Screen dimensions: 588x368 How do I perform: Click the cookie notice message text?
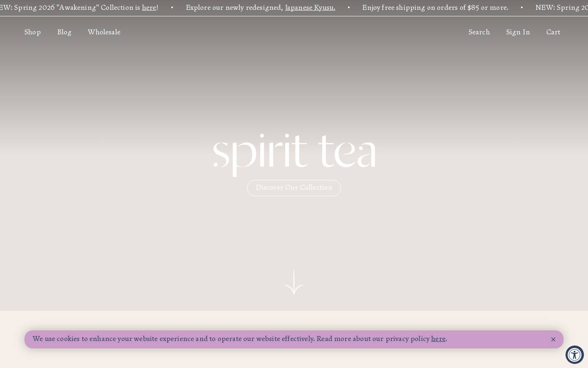pyautogui.click(x=240, y=339)
